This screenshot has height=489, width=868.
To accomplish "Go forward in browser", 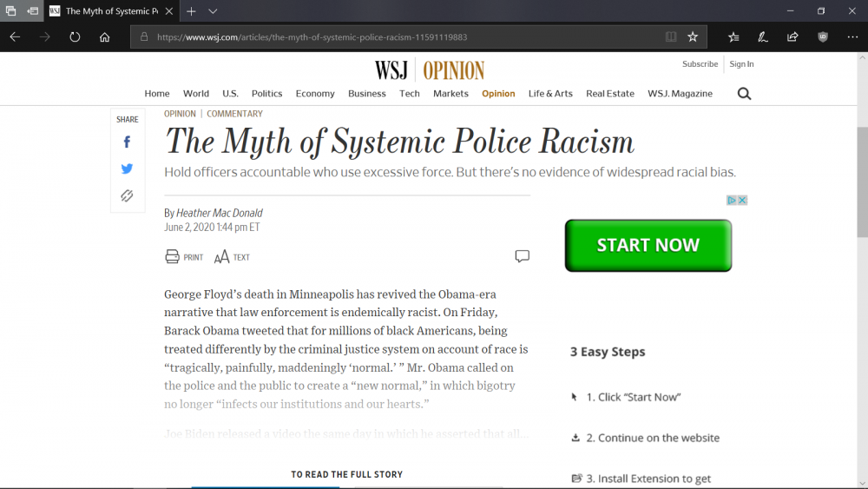I will point(45,37).
